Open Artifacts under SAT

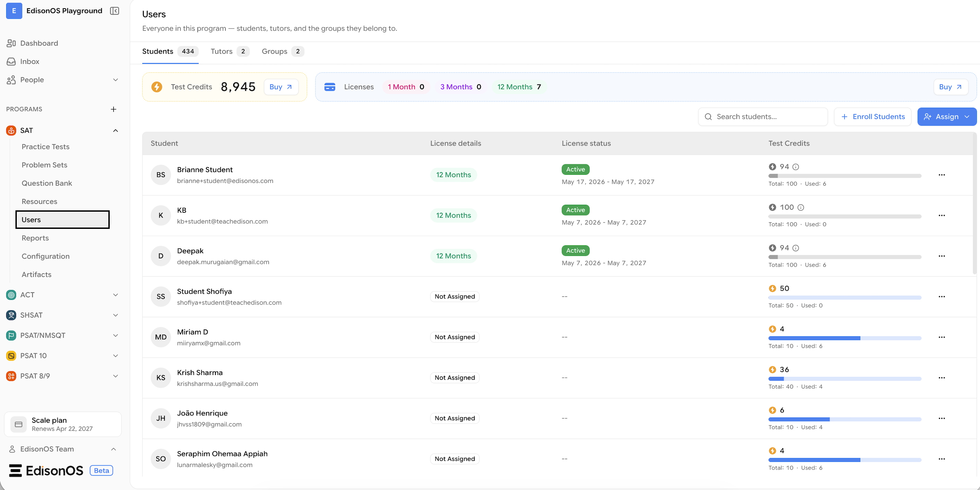point(37,275)
